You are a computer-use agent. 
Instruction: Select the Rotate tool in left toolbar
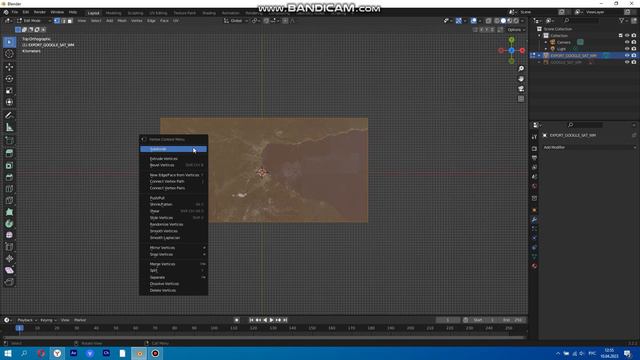pyautogui.click(x=9, y=78)
